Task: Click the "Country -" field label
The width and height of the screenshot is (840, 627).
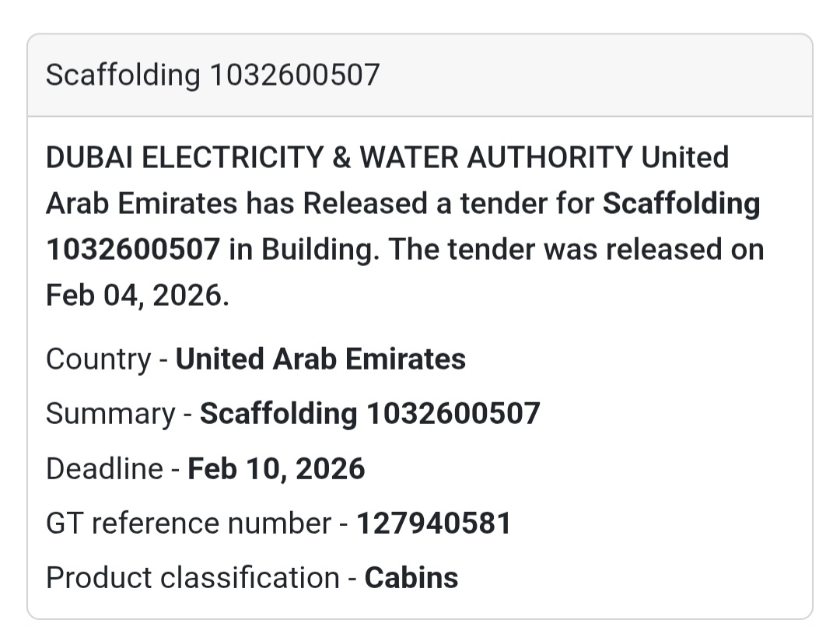Action: (107, 359)
